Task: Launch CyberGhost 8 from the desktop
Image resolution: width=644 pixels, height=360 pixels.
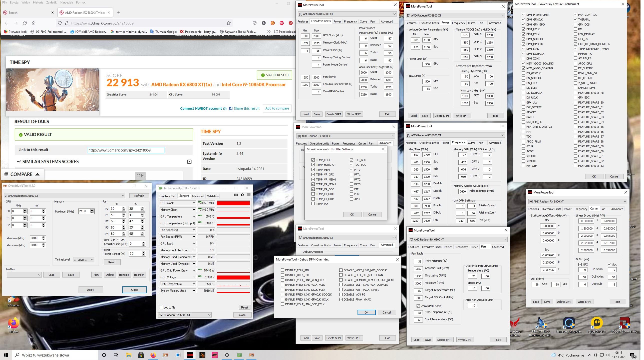Action: tap(597, 325)
